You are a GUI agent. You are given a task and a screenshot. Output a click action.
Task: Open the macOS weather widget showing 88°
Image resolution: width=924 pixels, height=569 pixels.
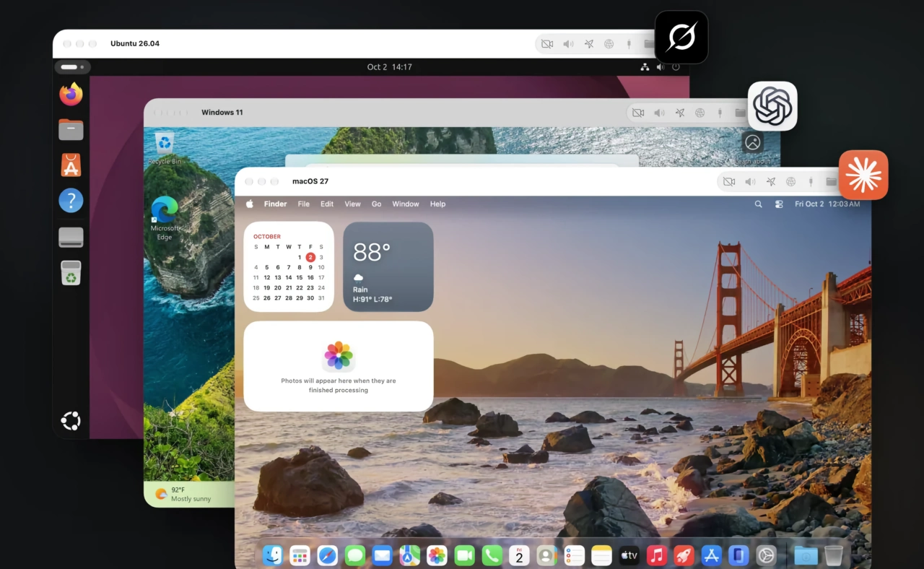[x=388, y=266]
